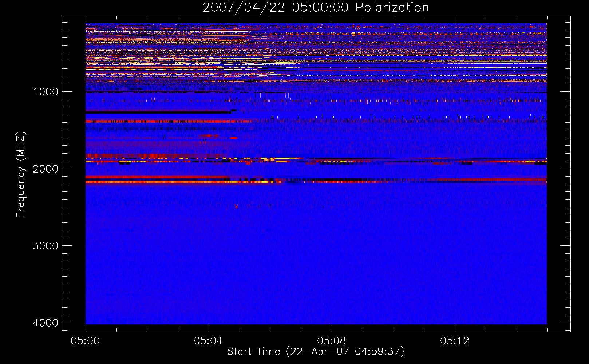Viewport: 589px width, 364px height.
Task: Click the 05:00 time tick label
Action: coord(86,341)
